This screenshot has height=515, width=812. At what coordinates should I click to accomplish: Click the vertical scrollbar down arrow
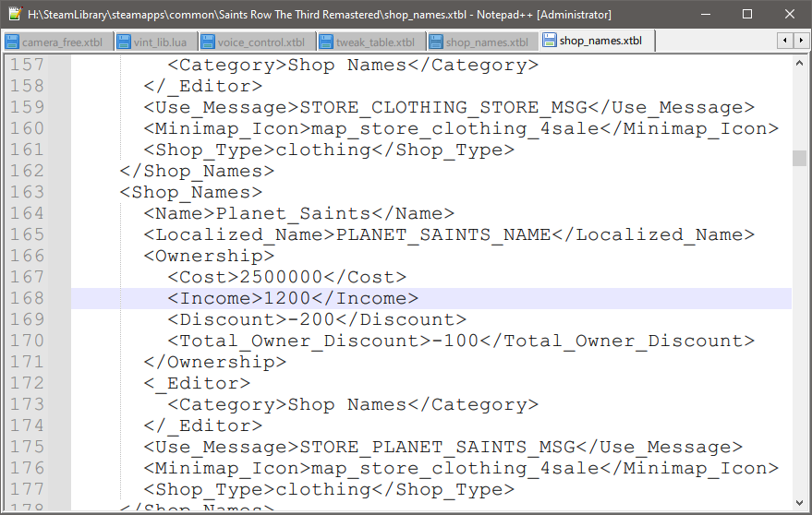click(x=799, y=502)
